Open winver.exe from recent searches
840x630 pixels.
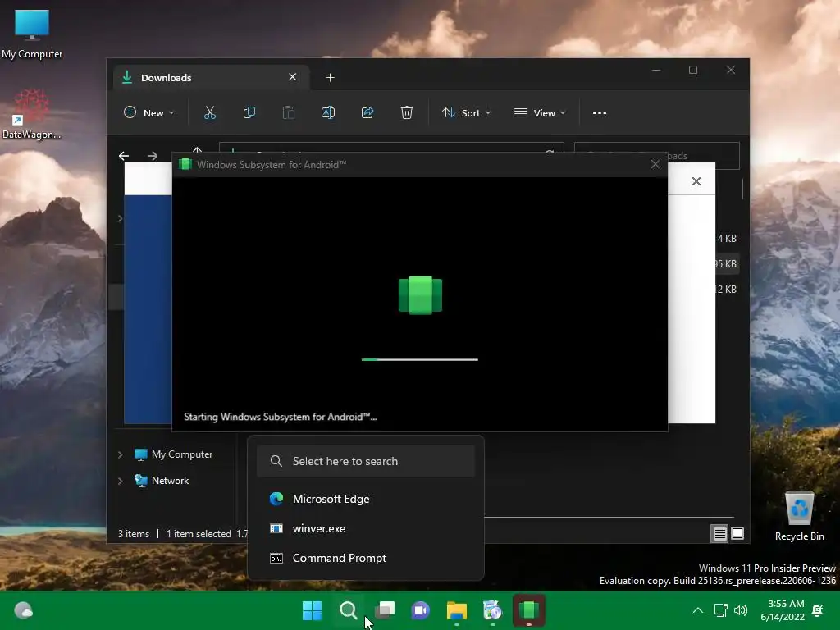(x=366, y=528)
